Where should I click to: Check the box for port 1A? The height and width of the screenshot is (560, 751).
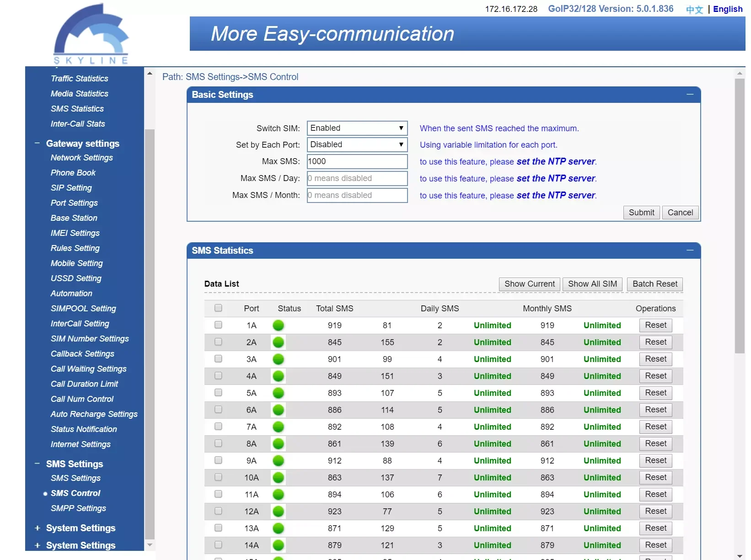coord(218,325)
